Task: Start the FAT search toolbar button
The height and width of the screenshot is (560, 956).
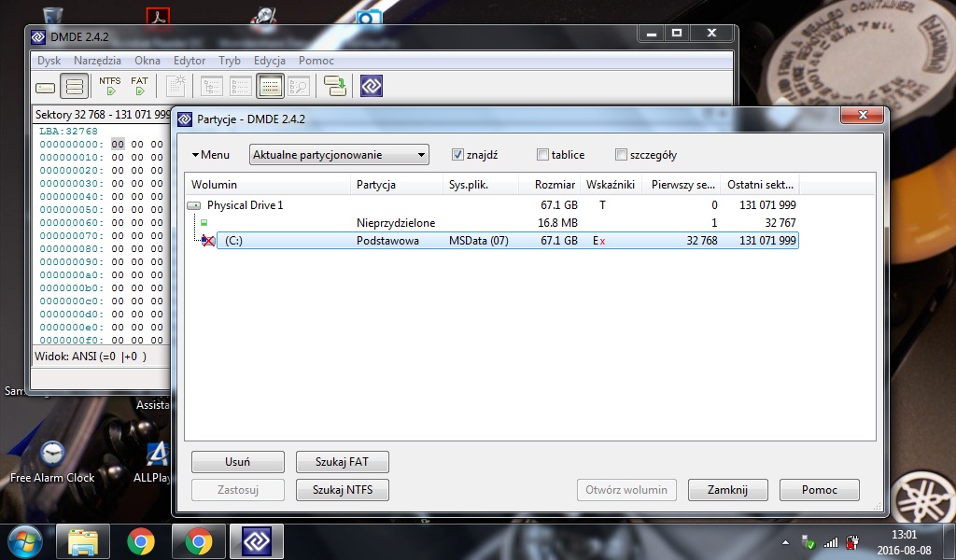Action: 140,86
